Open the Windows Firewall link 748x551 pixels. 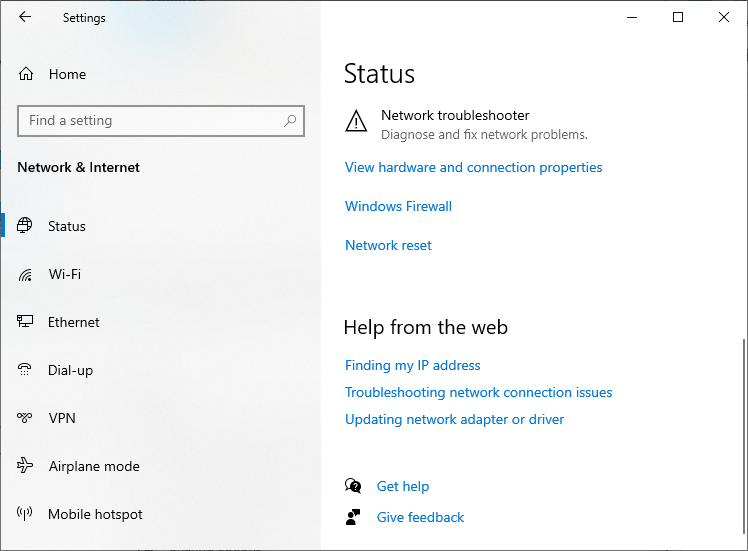pyautogui.click(x=398, y=206)
